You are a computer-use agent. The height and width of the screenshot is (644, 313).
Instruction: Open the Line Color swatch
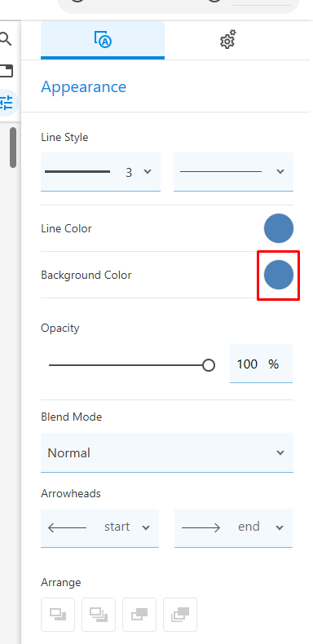pos(279,228)
